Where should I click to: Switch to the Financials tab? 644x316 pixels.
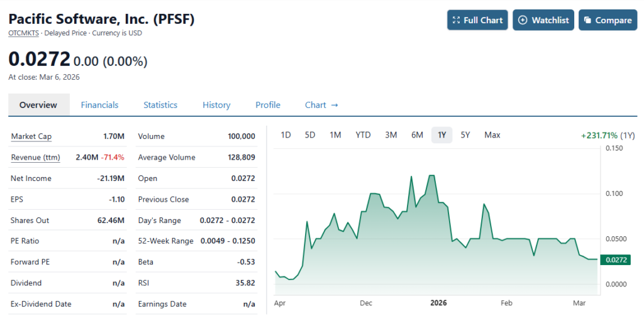pyautogui.click(x=99, y=105)
